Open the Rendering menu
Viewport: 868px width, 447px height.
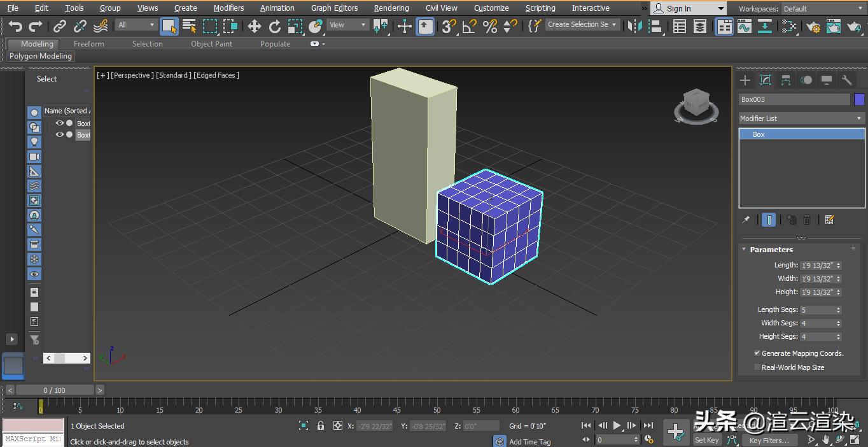[391, 8]
